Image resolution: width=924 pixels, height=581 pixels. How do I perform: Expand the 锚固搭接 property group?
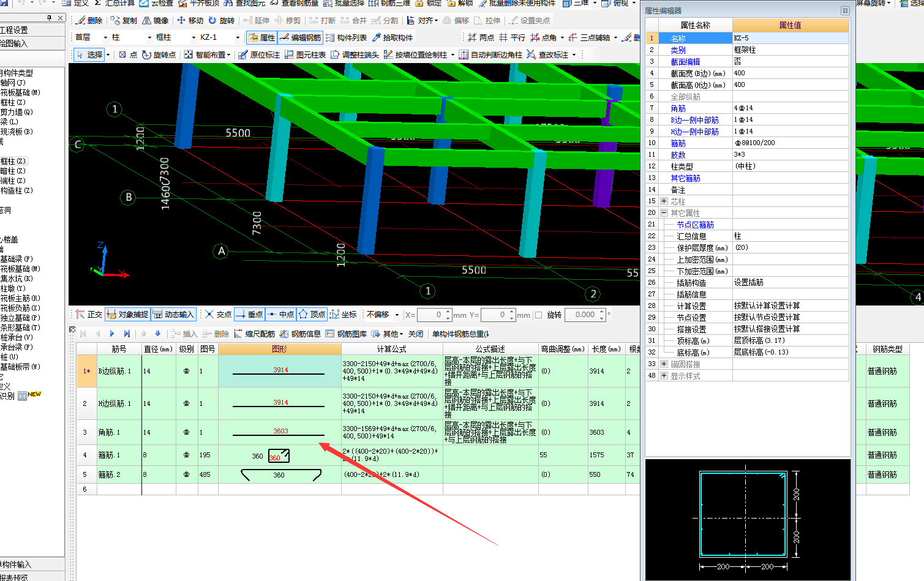coord(664,364)
